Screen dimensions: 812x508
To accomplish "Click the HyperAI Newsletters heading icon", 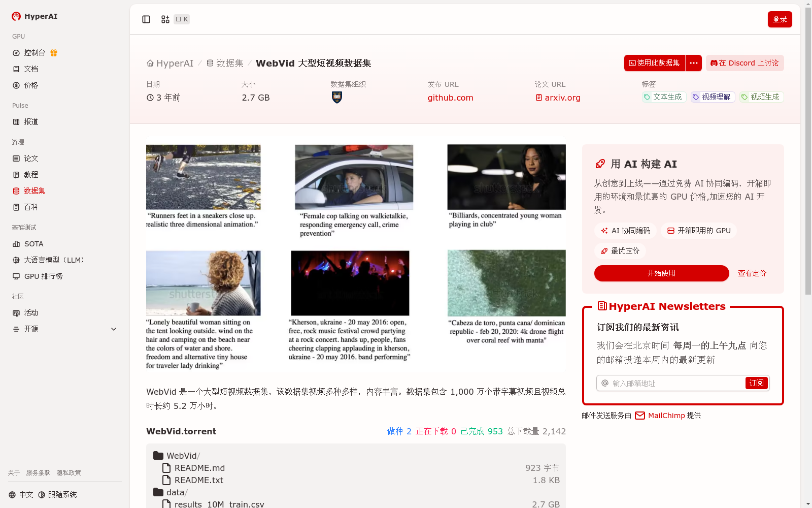I will click(x=602, y=306).
